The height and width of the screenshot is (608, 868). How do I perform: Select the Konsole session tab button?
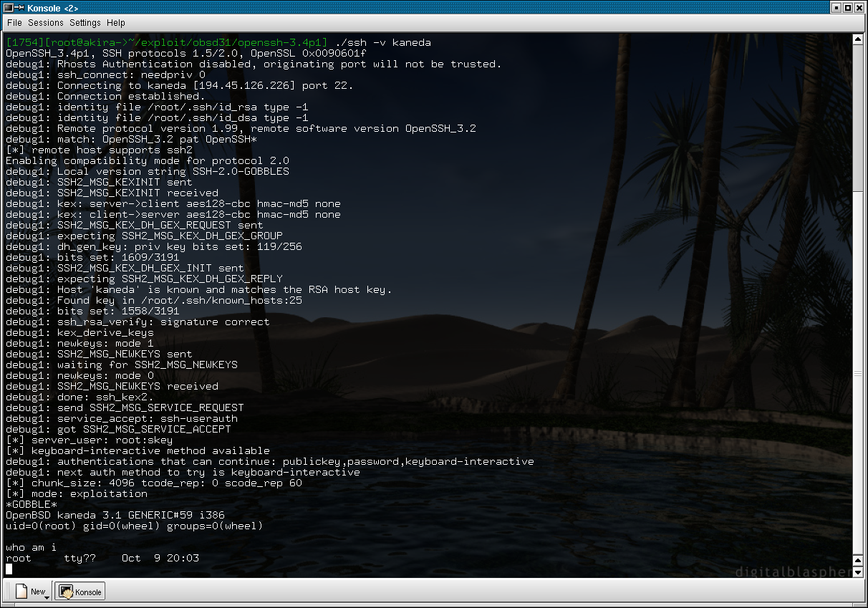[79, 592]
